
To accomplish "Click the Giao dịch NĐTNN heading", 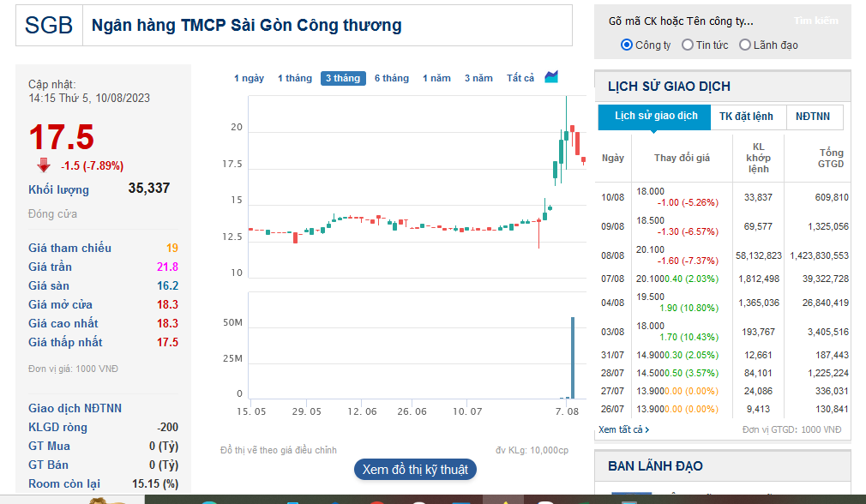I will point(75,408).
